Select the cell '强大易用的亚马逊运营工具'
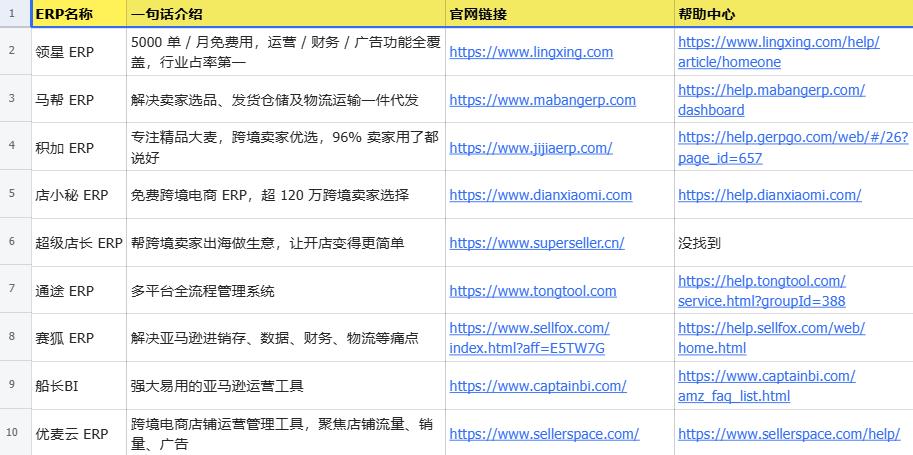 click(286, 386)
